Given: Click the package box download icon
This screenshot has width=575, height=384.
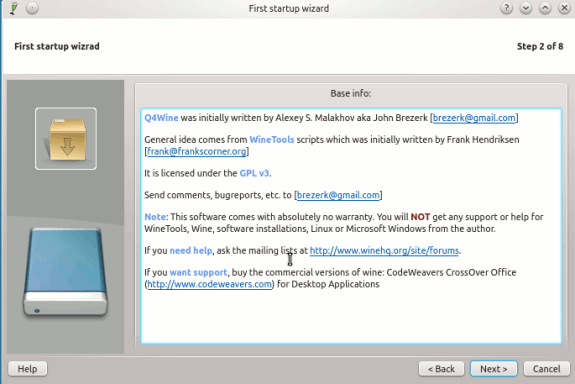Looking at the screenshot, I should coord(66,139).
